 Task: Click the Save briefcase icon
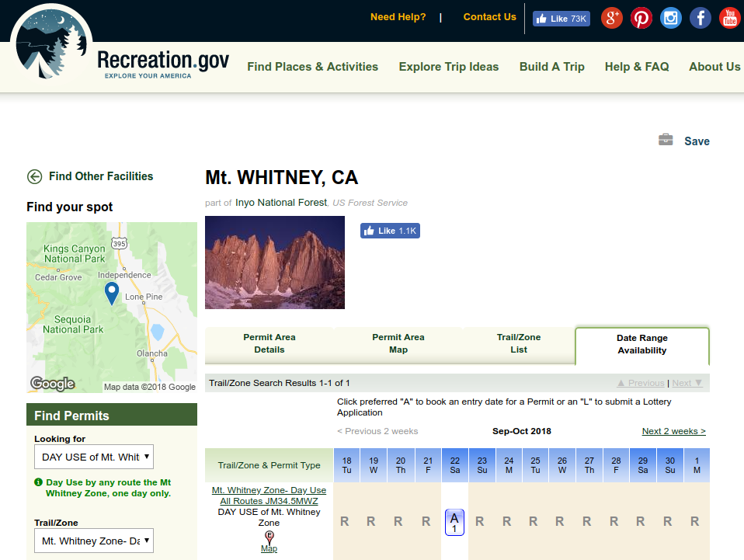[x=666, y=141]
